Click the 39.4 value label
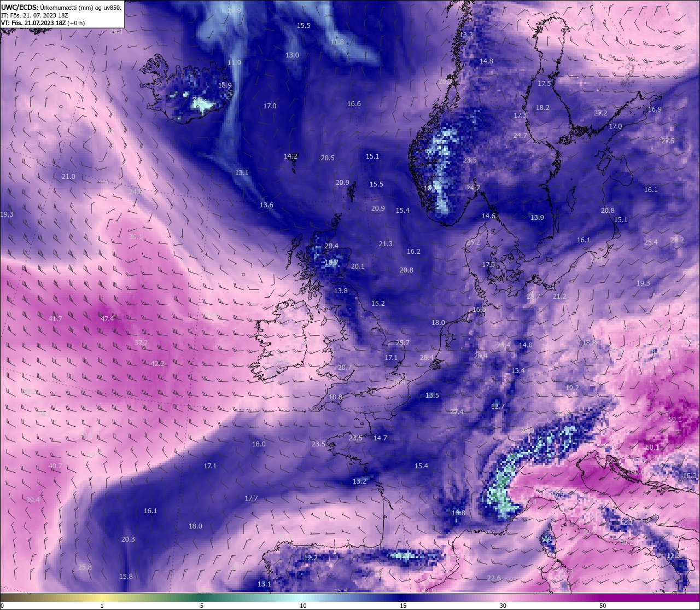Screen dimensions: 700x610 click(33, 500)
